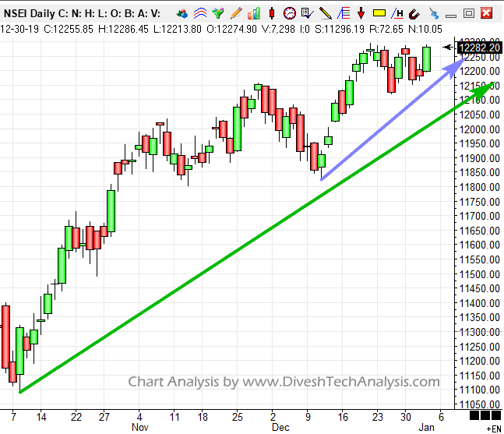Pick the yellow rectangle drawing tool
504x434 pixels.
(x=379, y=13)
